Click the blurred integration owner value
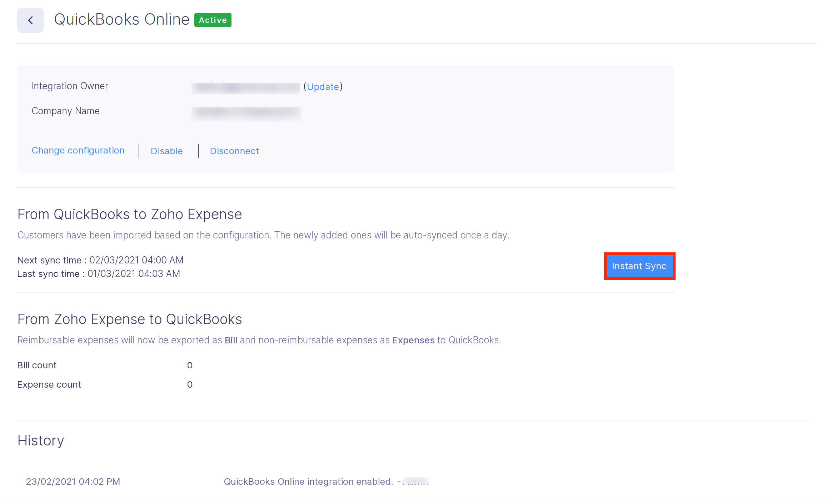The image size is (827, 504). (x=245, y=87)
